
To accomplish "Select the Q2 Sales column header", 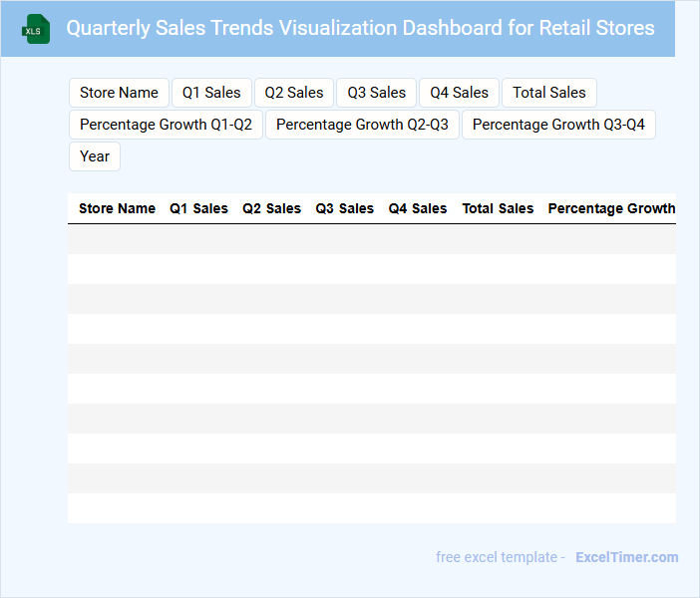I will 271,209.
